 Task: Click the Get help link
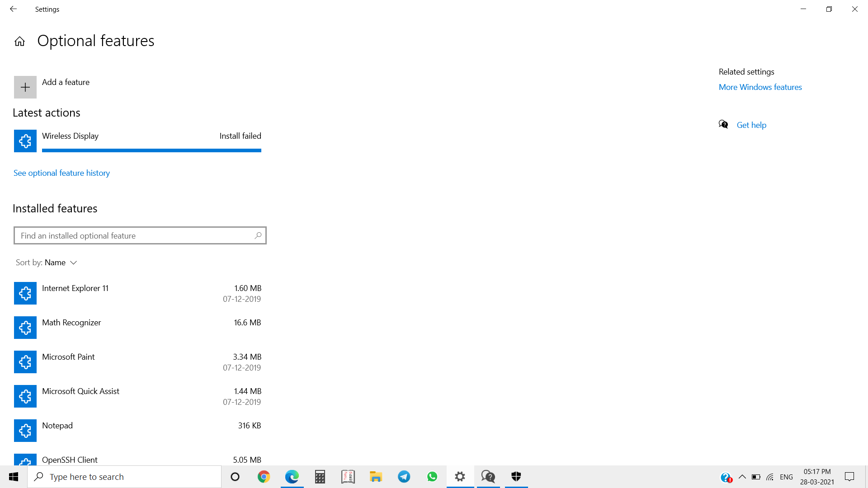(751, 125)
